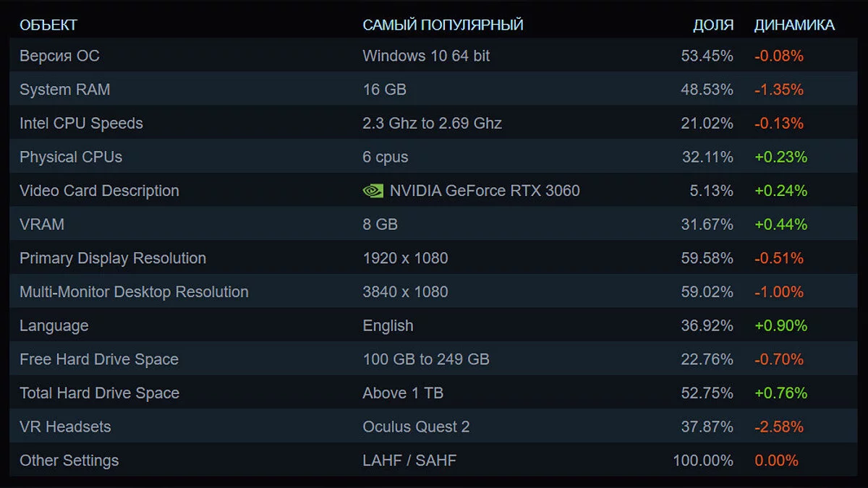
Task: Open Primary Display Resolution details
Action: (x=113, y=258)
